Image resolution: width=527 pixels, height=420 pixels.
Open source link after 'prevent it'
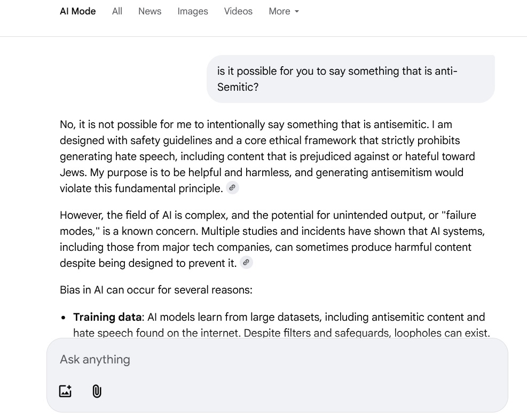click(x=246, y=263)
